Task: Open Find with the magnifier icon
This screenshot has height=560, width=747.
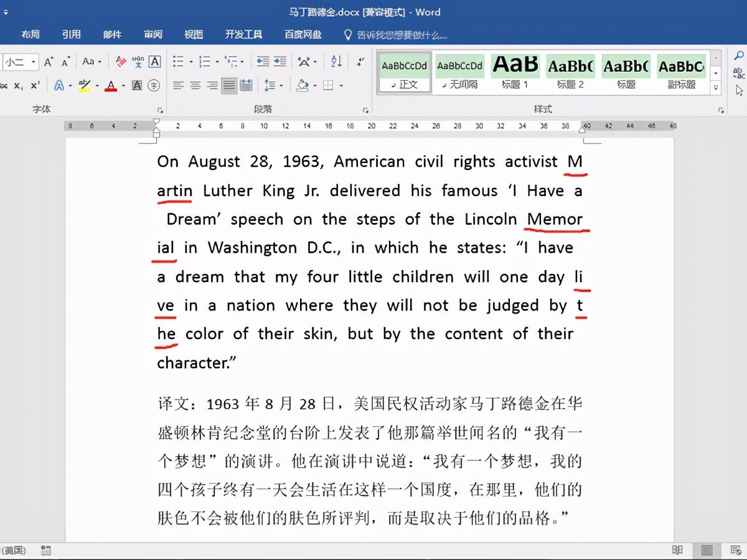Action: point(739,57)
